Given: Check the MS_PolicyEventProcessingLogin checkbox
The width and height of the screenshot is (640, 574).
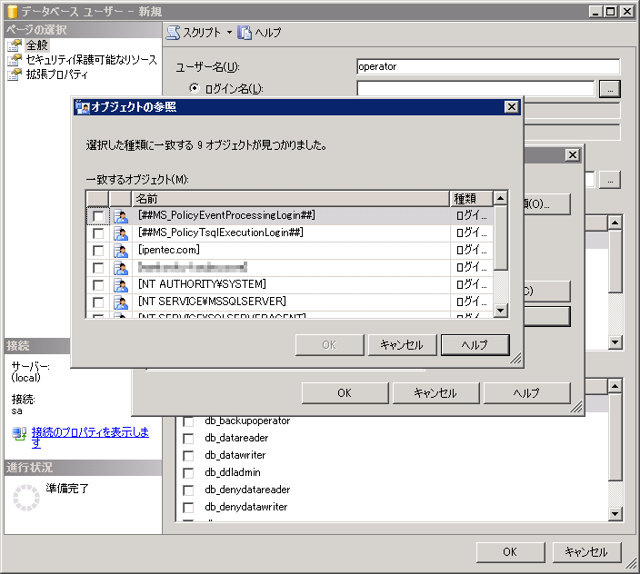Looking at the screenshot, I should [x=98, y=216].
